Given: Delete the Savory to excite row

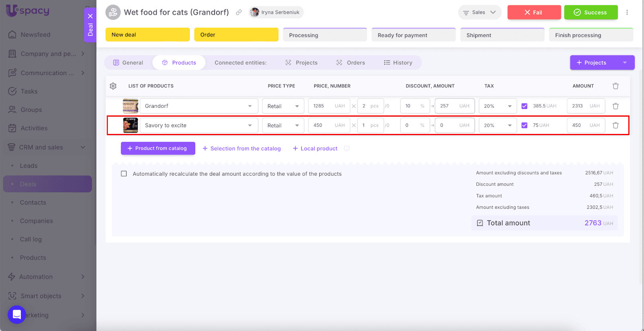Looking at the screenshot, I should [615, 125].
